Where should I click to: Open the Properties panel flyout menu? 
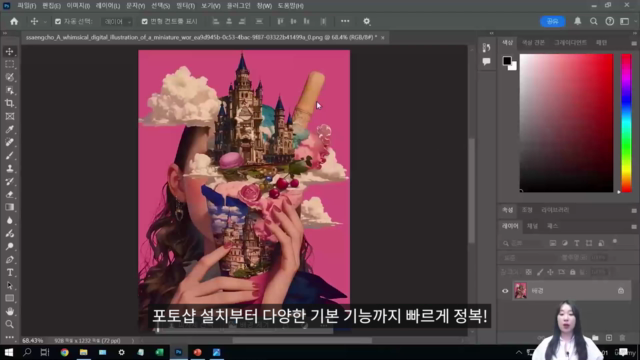point(633,211)
